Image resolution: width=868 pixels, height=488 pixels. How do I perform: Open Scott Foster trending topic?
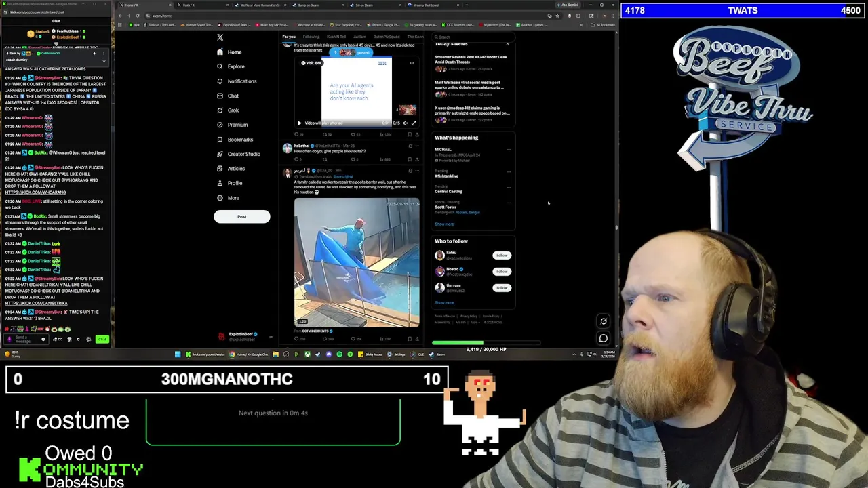(x=446, y=207)
